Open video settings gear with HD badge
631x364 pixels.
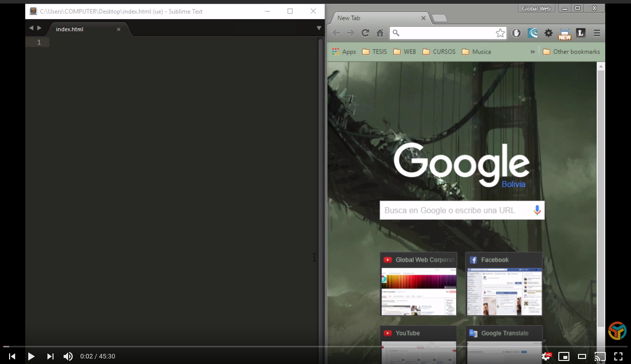[546, 356]
